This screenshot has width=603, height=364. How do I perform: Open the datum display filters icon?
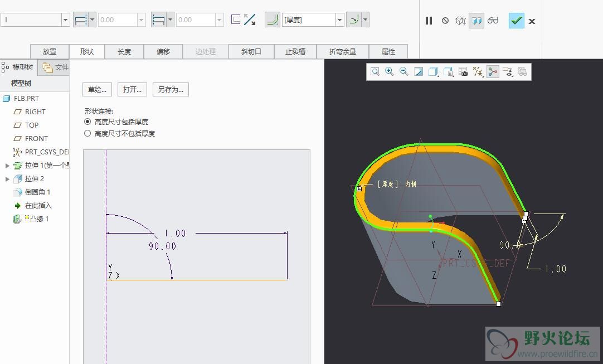pyautogui.click(x=478, y=71)
